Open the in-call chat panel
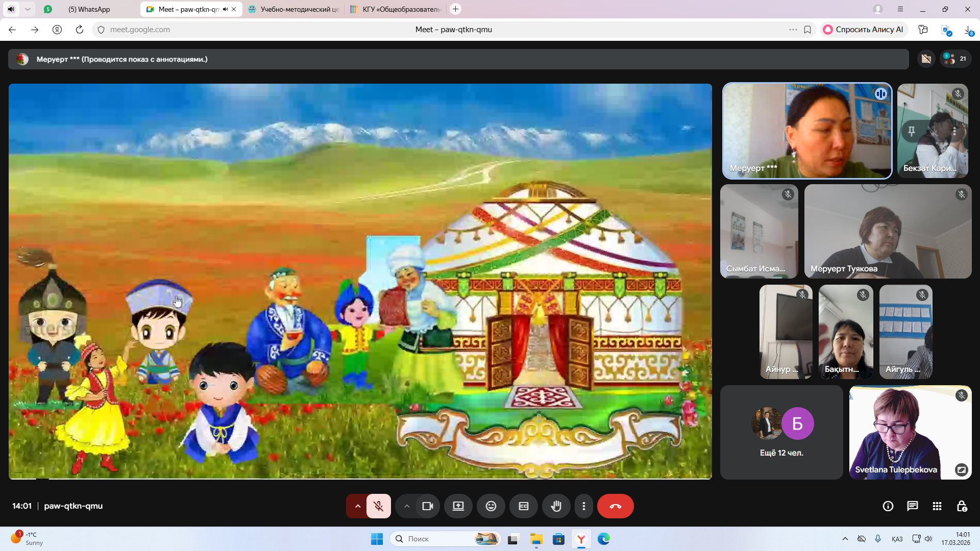Screen dimensions: 980x551 [912, 506]
